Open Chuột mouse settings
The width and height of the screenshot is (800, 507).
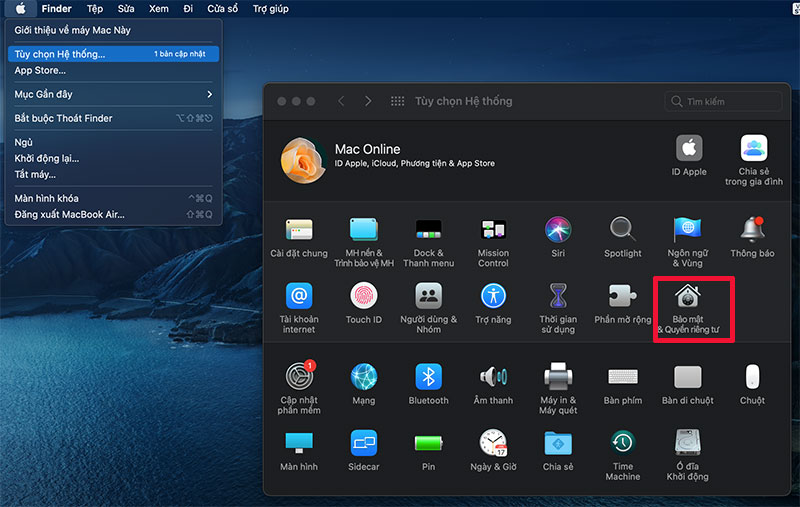coord(753,384)
